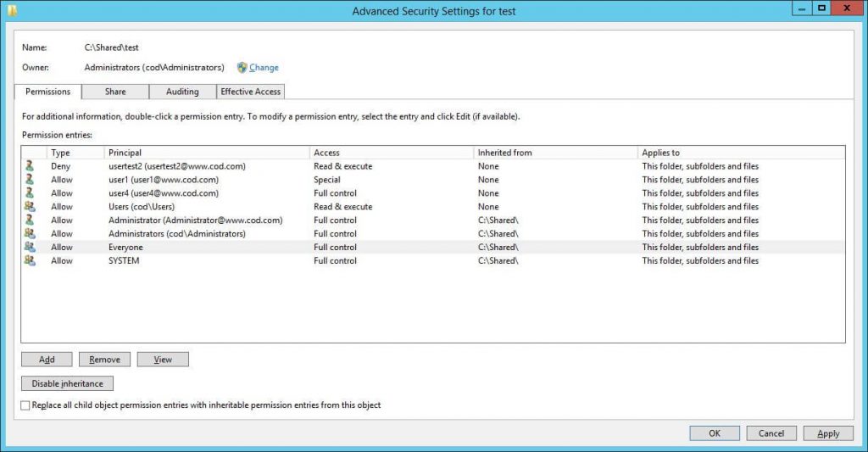Click Disable inheritance button
Screen dimensions: 868x452
(x=67, y=383)
